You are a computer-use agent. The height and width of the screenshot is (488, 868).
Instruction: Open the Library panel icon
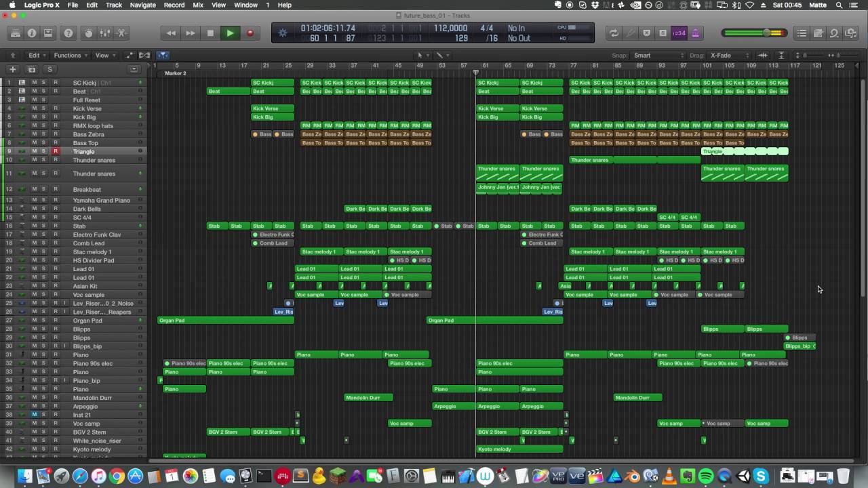pos(15,33)
